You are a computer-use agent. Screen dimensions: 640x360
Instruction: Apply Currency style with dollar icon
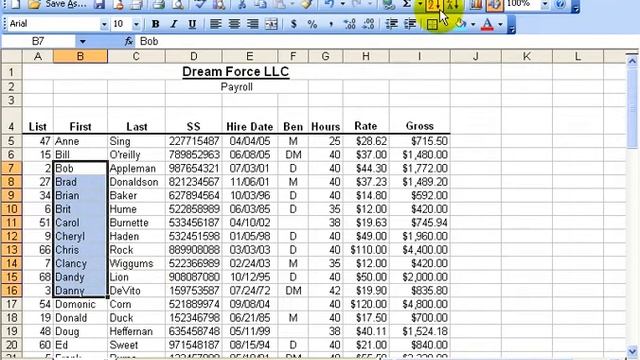[x=293, y=24]
